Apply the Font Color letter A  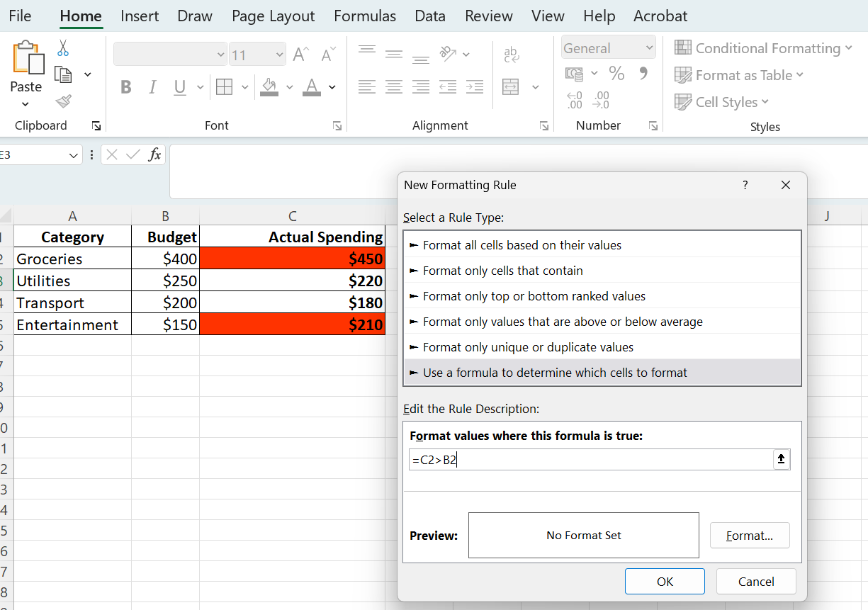[312, 87]
